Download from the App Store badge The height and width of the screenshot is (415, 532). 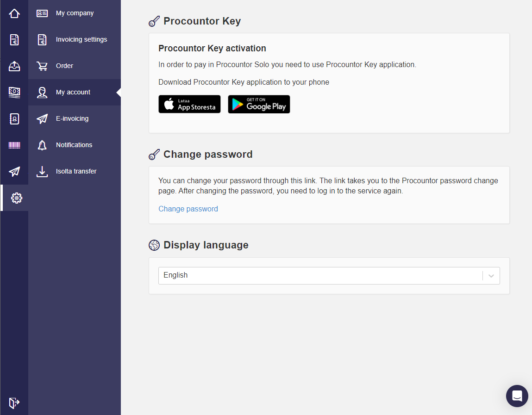[189, 104]
